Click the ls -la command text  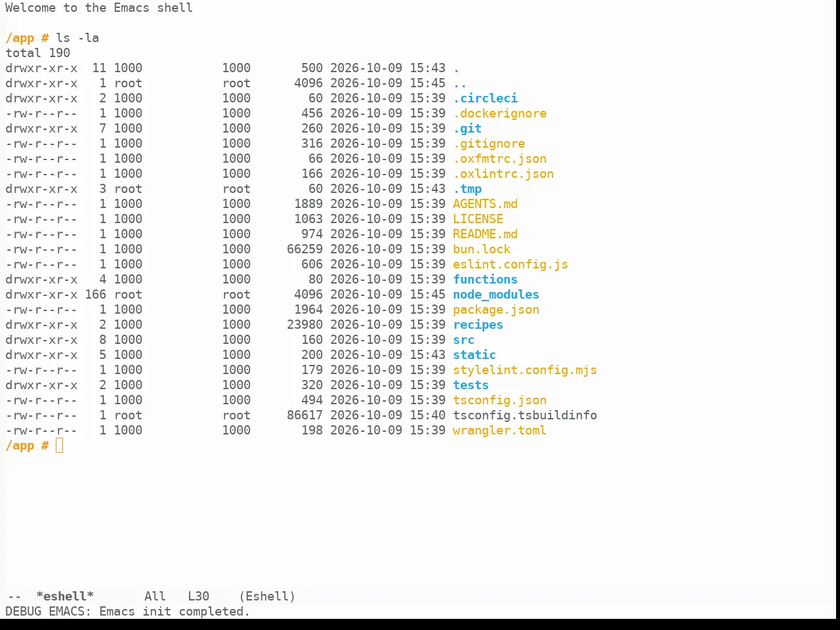tap(77, 38)
